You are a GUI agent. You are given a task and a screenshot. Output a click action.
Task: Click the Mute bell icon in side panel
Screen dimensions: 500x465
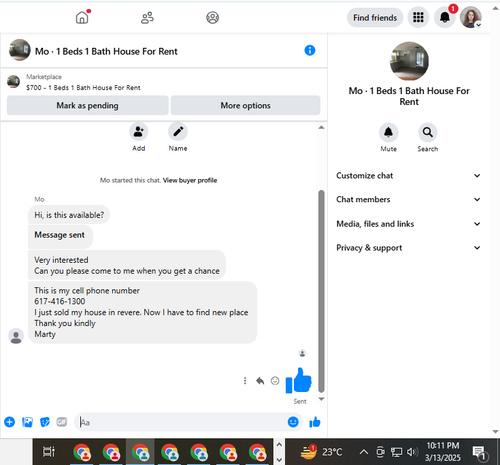click(x=388, y=132)
